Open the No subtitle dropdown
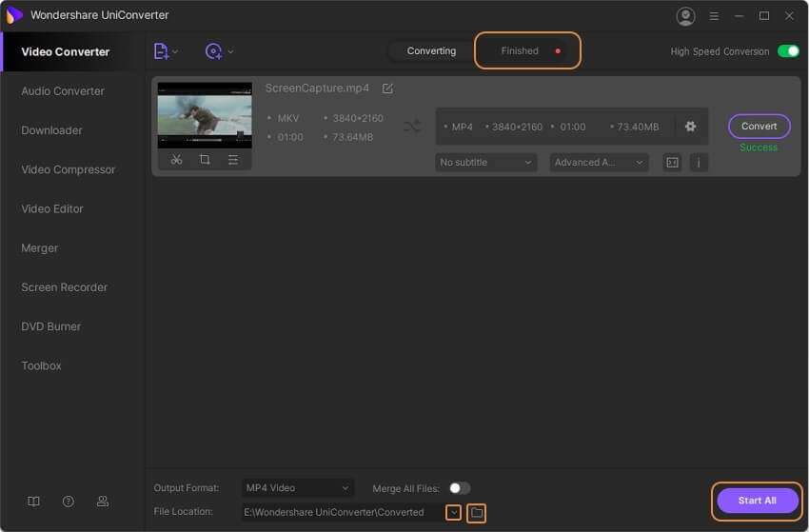Viewport: 809px width, 532px height. pos(486,163)
